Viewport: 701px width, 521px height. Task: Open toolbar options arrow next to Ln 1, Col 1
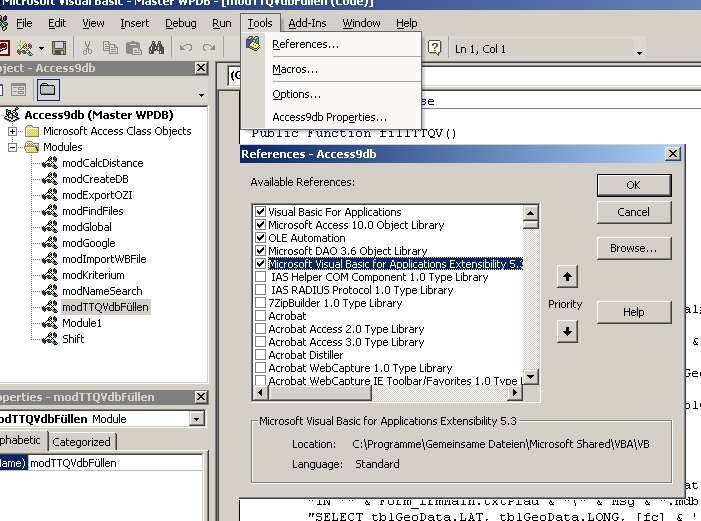click(640, 53)
